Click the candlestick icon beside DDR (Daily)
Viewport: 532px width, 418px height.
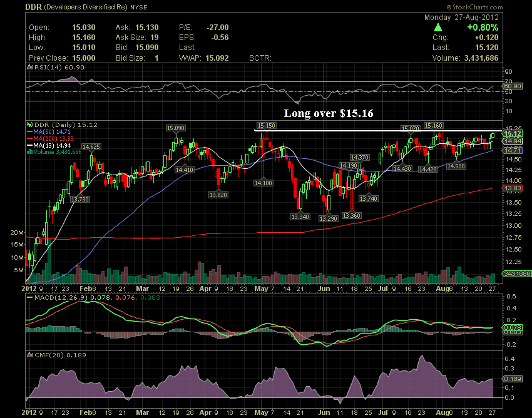(30, 125)
